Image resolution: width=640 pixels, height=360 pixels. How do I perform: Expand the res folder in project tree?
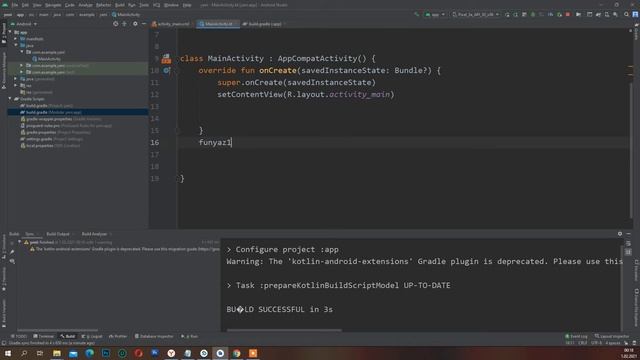point(16,86)
